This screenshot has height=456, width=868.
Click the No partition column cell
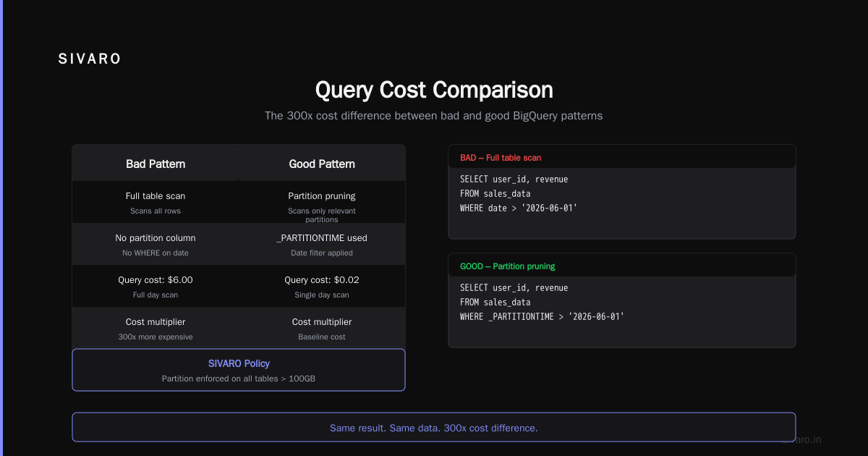click(156, 238)
